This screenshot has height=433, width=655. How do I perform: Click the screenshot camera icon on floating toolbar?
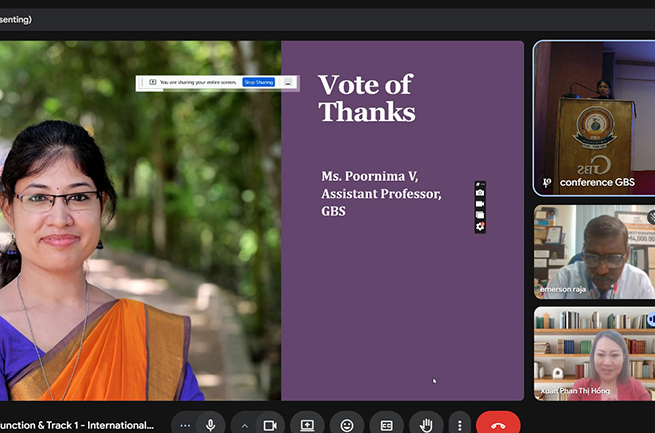[480, 193]
